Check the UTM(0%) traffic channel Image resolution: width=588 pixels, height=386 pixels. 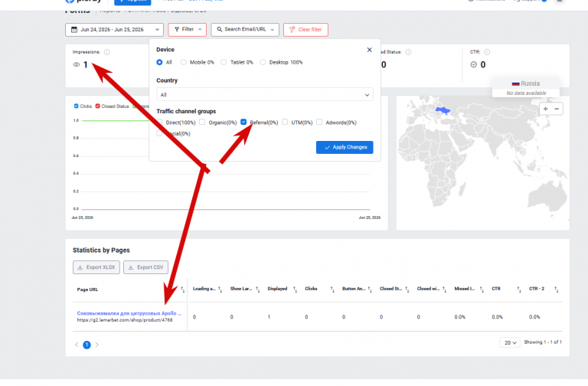tap(285, 122)
